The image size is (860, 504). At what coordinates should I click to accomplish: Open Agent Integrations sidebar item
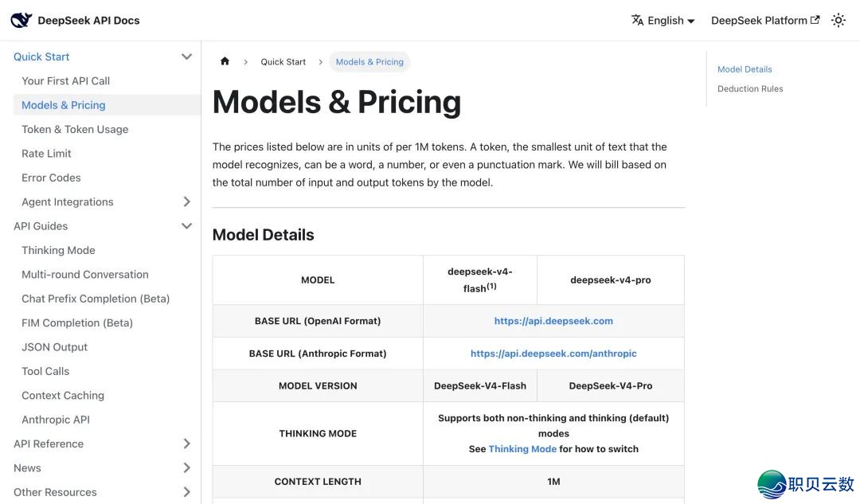(x=68, y=201)
